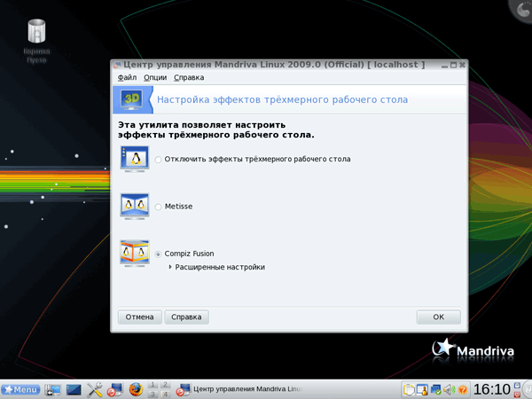Viewport: 532px width, 399px height.
Task: Click the show desktop icon in the taskbar
Action: pyautogui.click(x=52, y=389)
